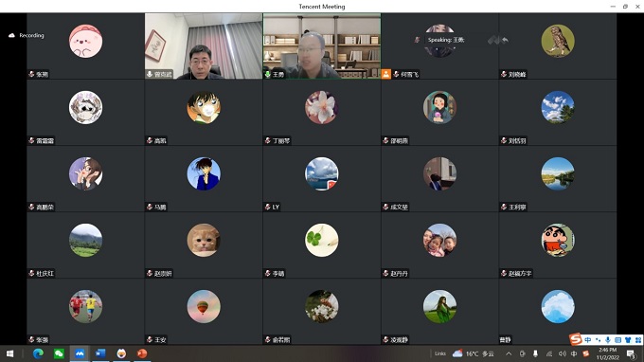The height and width of the screenshot is (362, 644).
Task: Click the Sogou input toolbar 中 language button
Action: coord(588,340)
